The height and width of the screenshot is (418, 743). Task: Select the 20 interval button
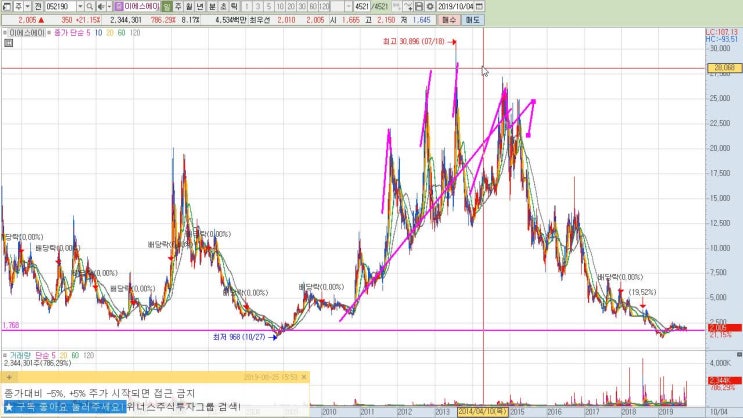pos(290,7)
